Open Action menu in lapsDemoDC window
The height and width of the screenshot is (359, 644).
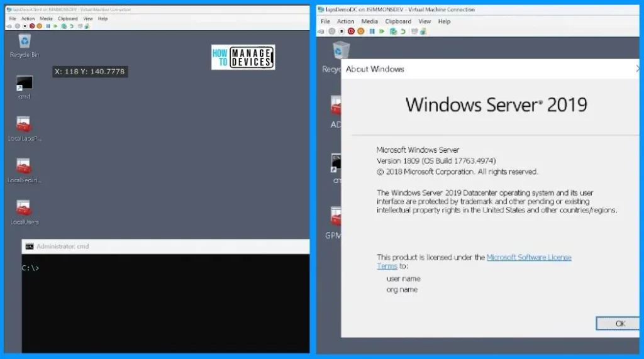(x=345, y=21)
